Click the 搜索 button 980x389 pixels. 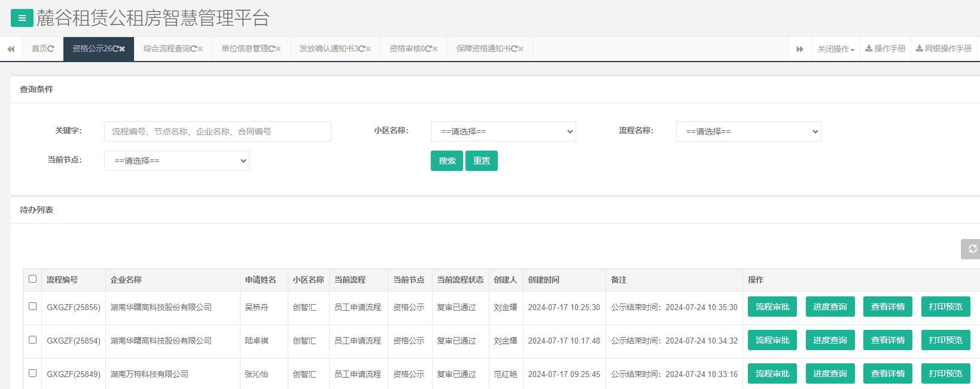[447, 161]
